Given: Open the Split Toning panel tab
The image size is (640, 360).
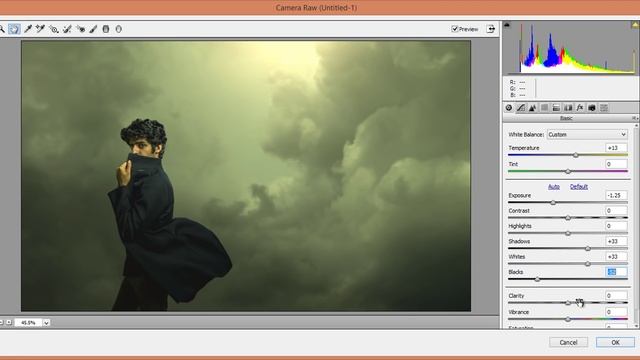Looking at the screenshot, I should tap(556, 108).
